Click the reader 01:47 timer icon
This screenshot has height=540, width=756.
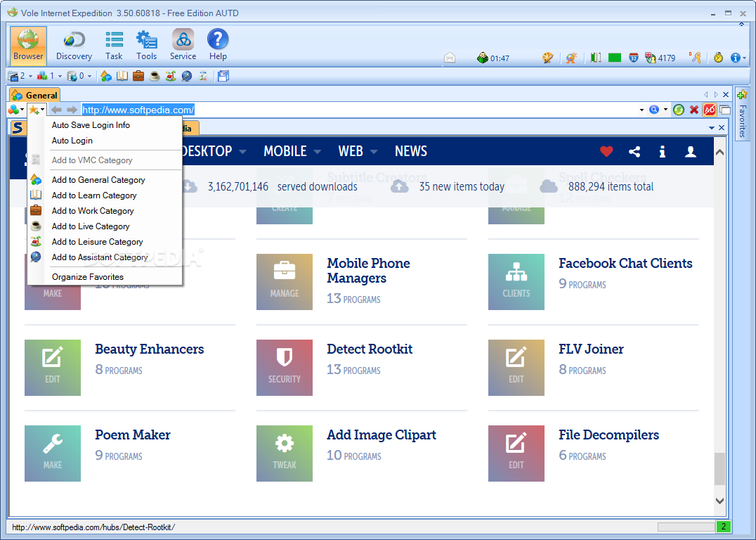pyautogui.click(x=483, y=58)
